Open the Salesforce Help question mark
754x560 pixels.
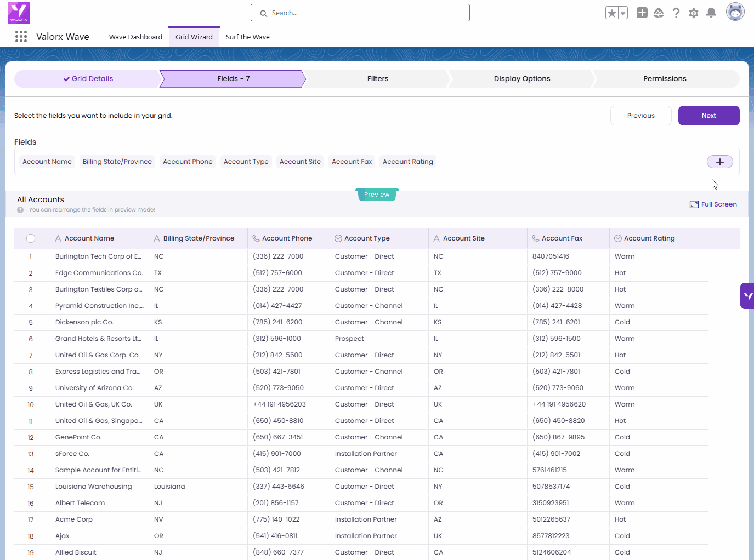676,13
